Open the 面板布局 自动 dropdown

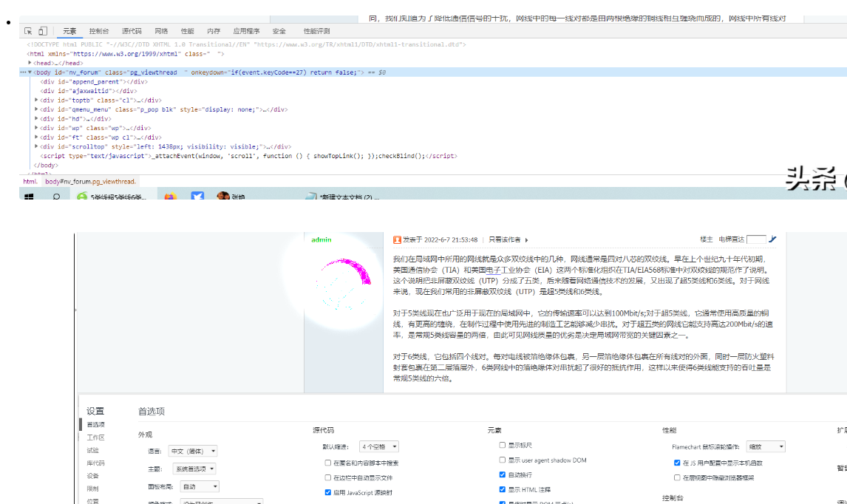(x=200, y=487)
